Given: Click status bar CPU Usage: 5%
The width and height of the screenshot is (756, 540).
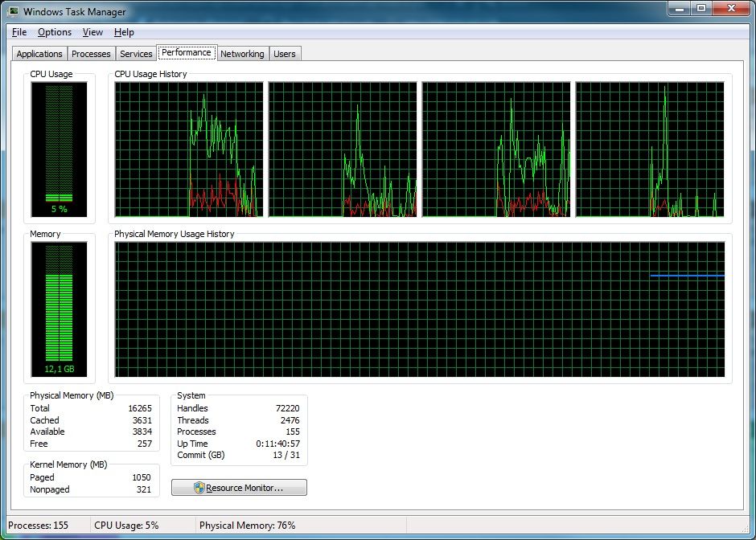Looking at the screenshot, I should coord(126,525).
